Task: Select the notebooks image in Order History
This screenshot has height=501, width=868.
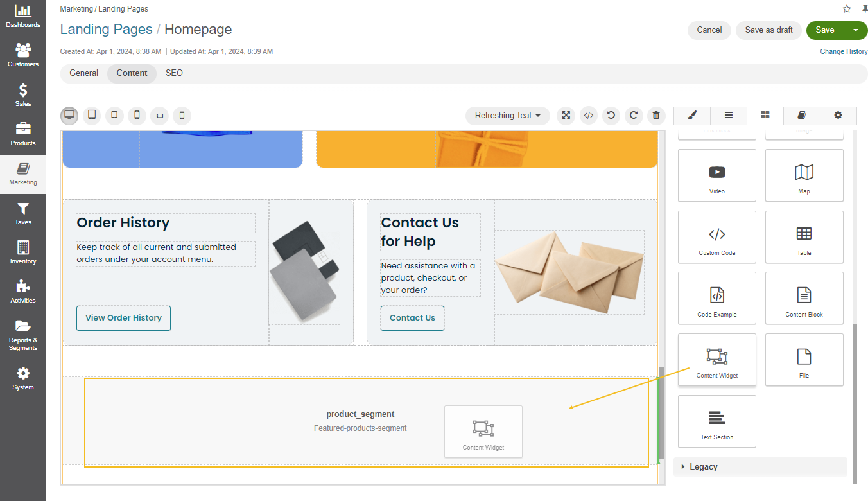Action: pos(305,272)
